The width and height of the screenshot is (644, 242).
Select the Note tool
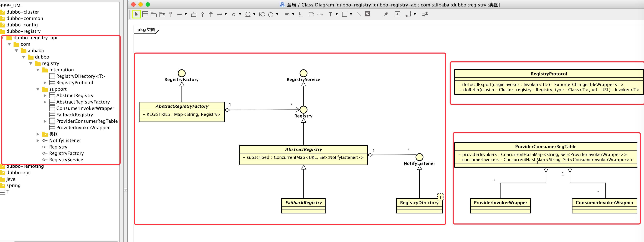(x=311, y=14)
